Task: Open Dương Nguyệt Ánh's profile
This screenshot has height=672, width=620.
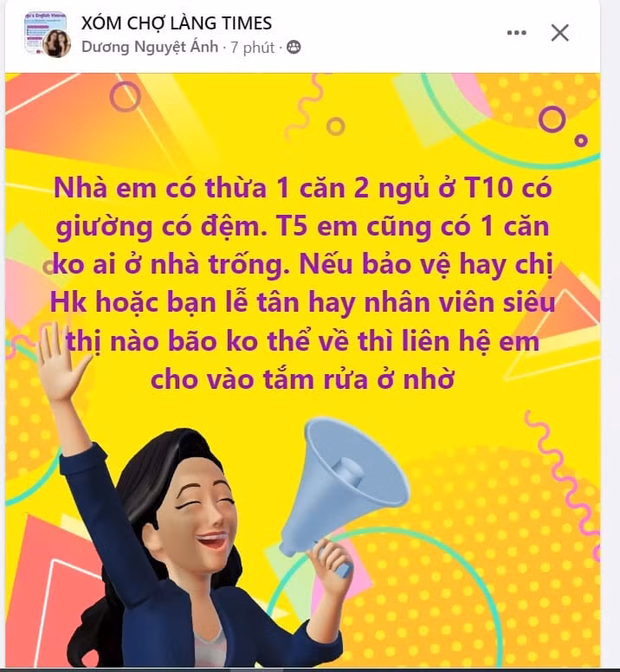Action: pyautogui.click(x=150, y=47)
